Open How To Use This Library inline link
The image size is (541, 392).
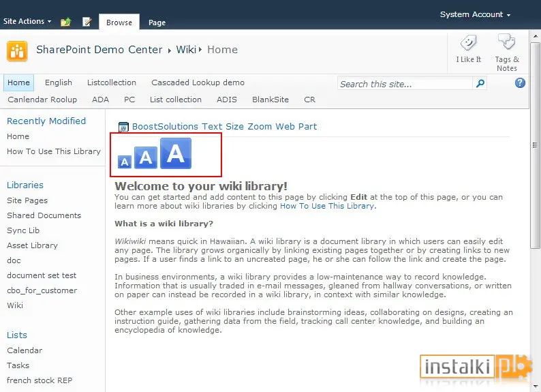pos(327,206)
